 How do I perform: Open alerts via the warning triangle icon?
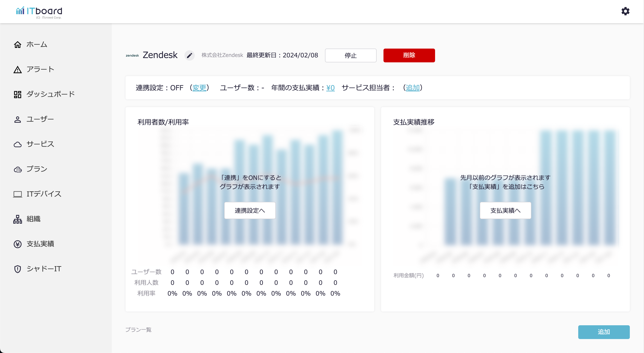point(17,69)
